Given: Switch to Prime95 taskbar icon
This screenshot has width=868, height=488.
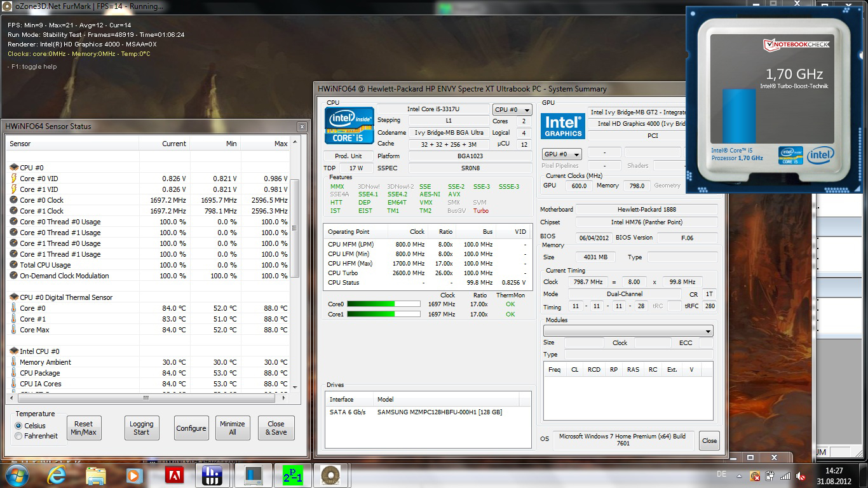Looking at the screenshot, I should pos(294,475).
